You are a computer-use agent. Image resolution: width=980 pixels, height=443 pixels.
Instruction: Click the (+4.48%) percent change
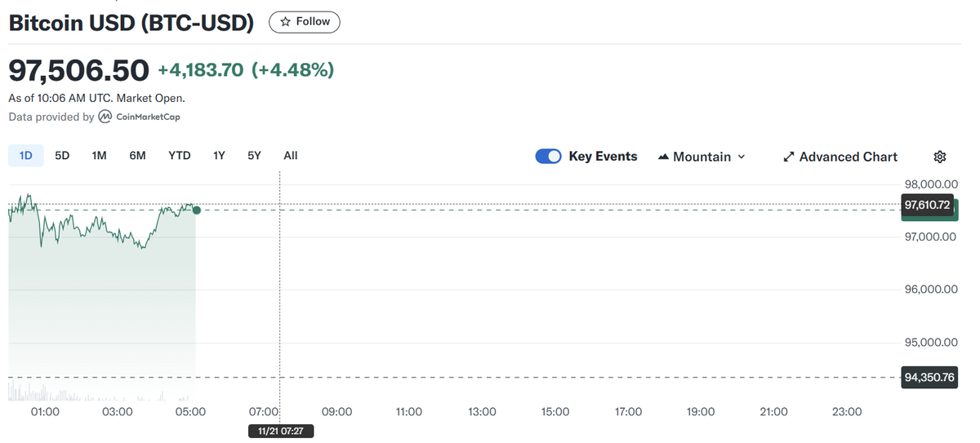click(292, 70)
